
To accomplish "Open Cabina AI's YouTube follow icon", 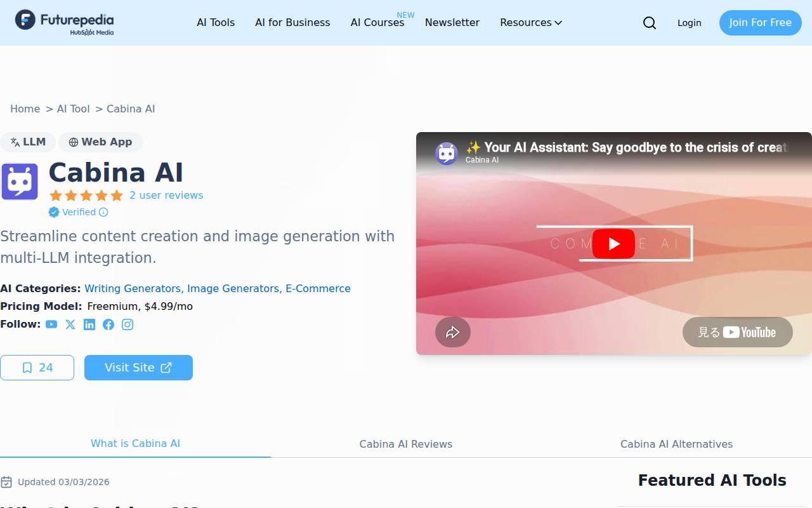I will point(51,324).
